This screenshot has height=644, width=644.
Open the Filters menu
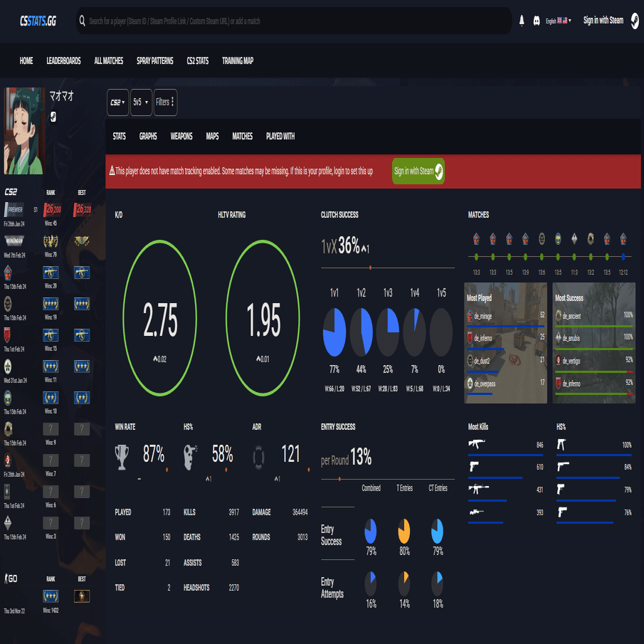(x=165, y=102)
